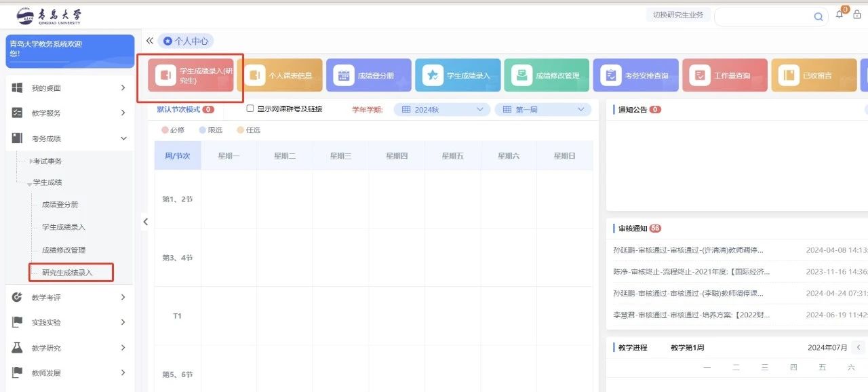
Task: Expand the 教学服务 sidebar menu
Action: click(68, 113)
